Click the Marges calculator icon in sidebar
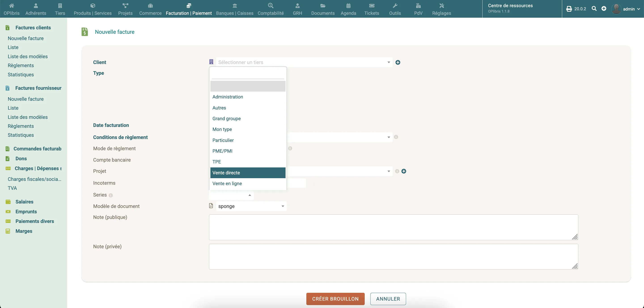The height and width of the screenshot is (308, 644). click(8, 231)
